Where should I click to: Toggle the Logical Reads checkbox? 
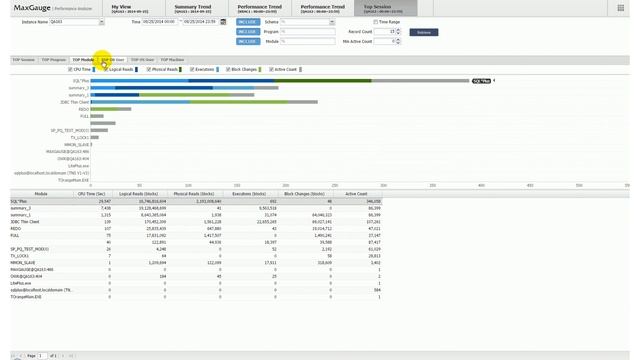106,69
